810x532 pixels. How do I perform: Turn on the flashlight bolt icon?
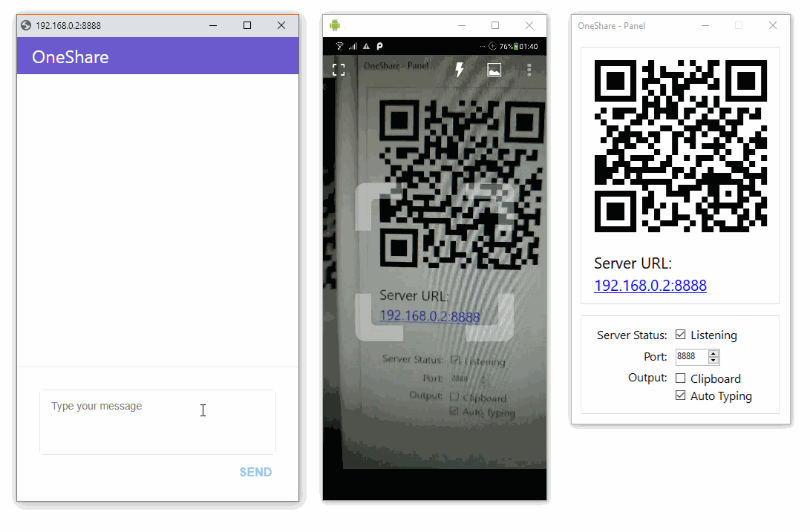pyautogui.click(x=460, y=69)
